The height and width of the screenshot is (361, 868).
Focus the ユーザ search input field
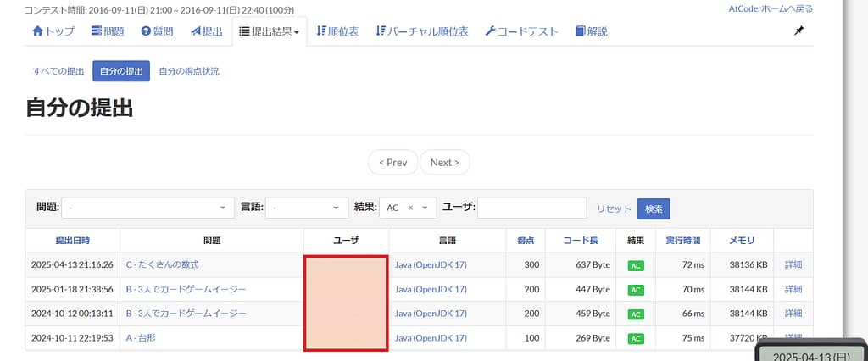[x=532, y=208]
